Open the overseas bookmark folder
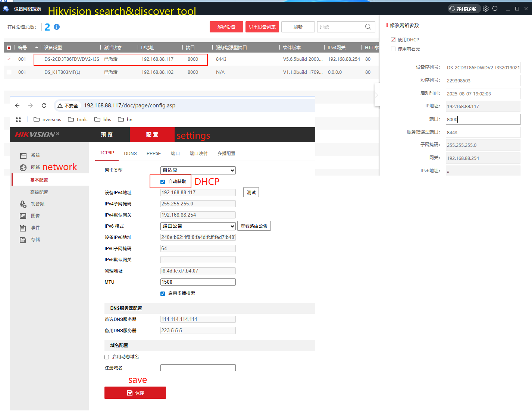 pyautogui.click(x=47, y=119)
